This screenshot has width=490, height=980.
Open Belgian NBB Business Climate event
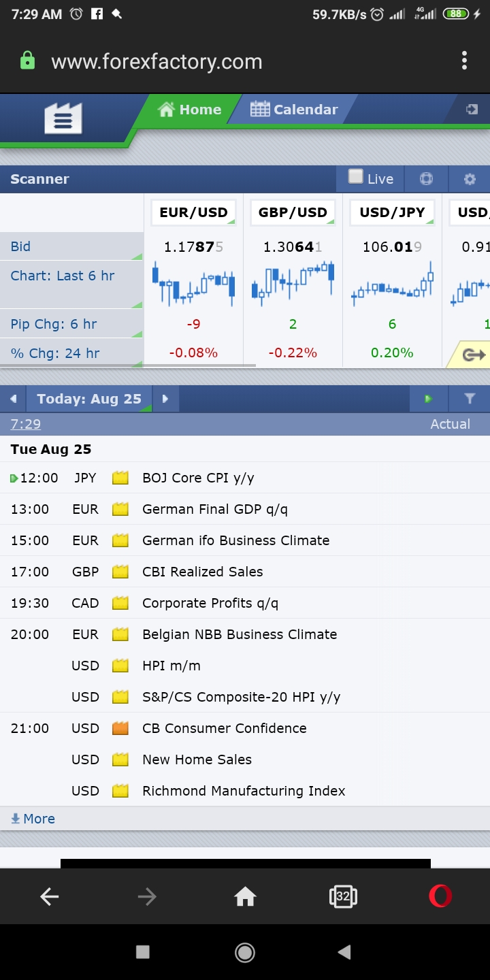click(x=240, y=634)
